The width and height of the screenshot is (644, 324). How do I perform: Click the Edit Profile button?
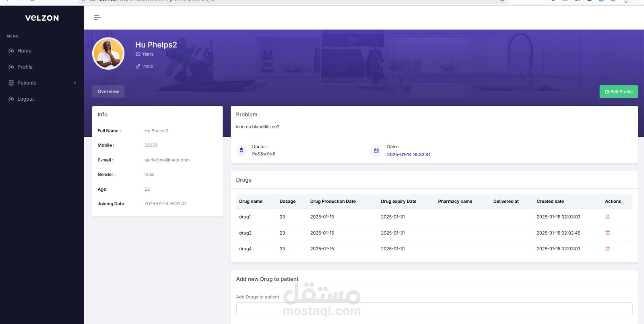point(619,91)
